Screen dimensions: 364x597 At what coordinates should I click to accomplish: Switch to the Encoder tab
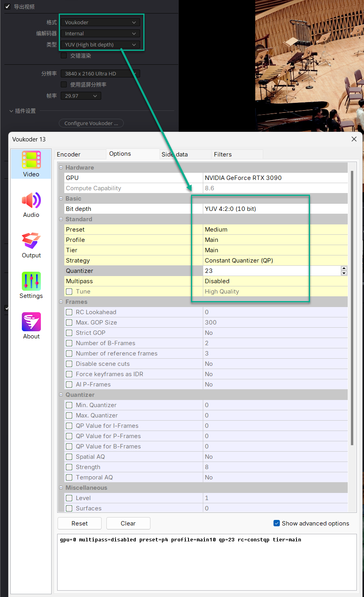tap(69, 155)
